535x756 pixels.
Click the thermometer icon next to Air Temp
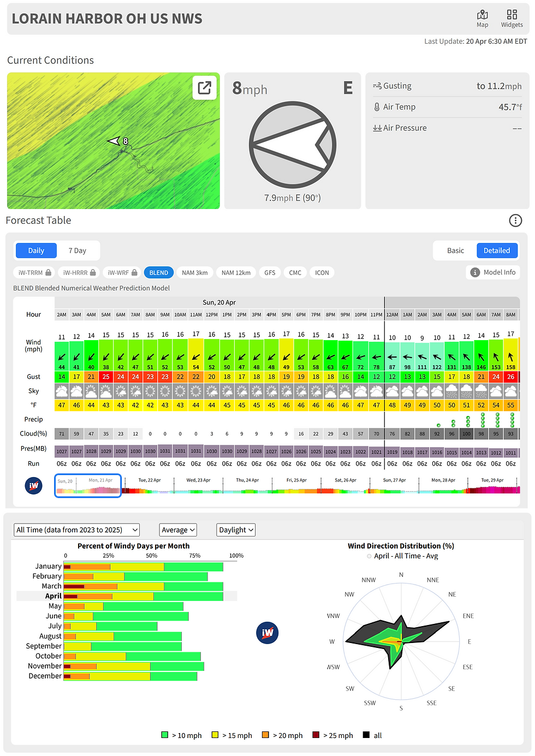point(377,106)
